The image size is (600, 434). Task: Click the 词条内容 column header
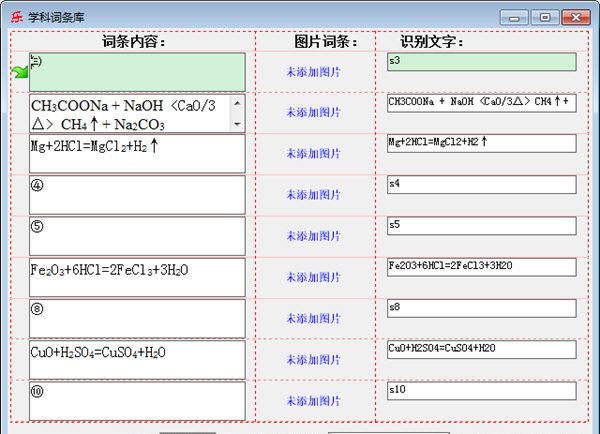coord(134,41)
